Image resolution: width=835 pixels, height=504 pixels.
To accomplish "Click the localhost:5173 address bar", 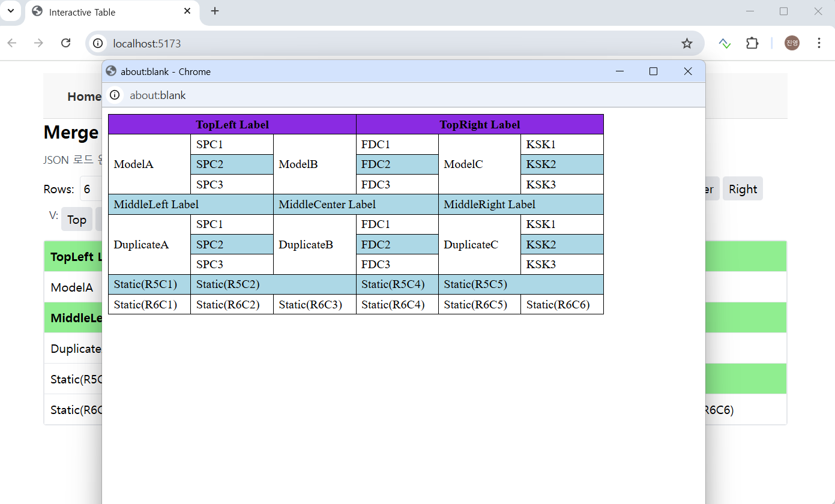I will pos(384,43).
